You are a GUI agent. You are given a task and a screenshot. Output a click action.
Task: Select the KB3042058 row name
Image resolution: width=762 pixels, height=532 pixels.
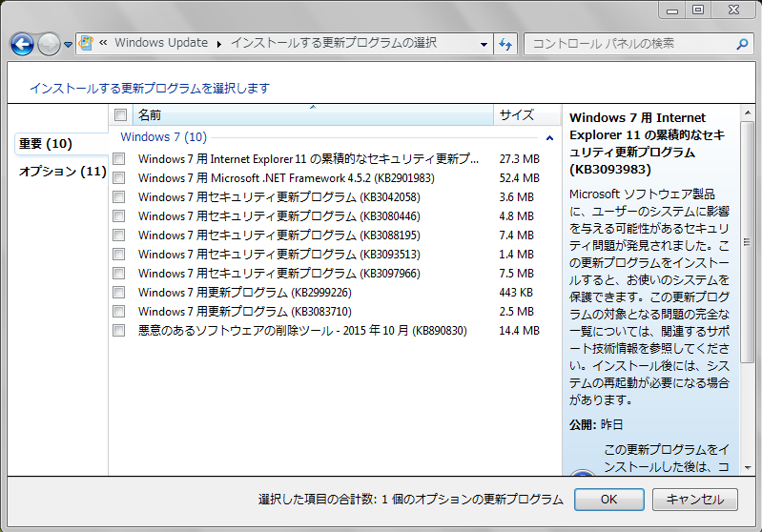[x=278, y=197]
